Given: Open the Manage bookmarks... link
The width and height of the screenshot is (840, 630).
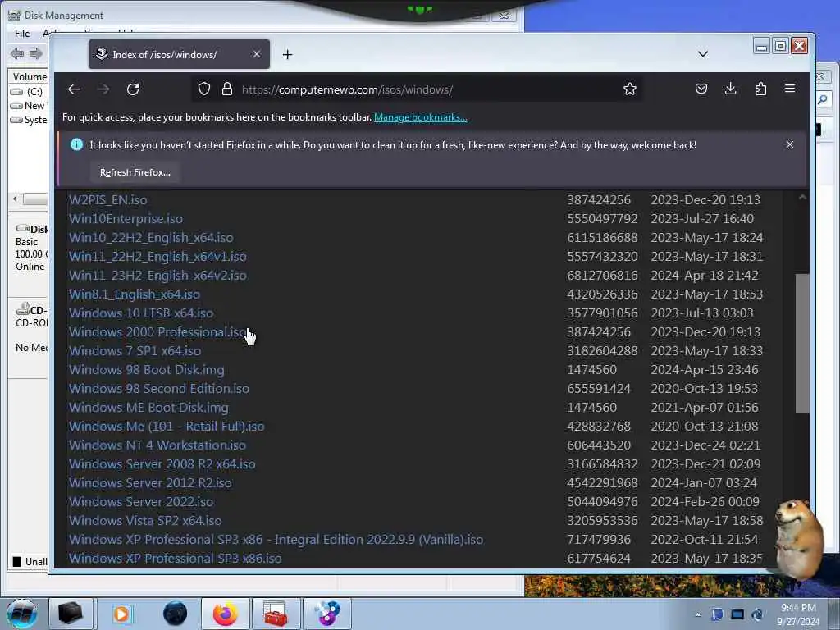Looking at the screenshot, I should click(421, 117).
